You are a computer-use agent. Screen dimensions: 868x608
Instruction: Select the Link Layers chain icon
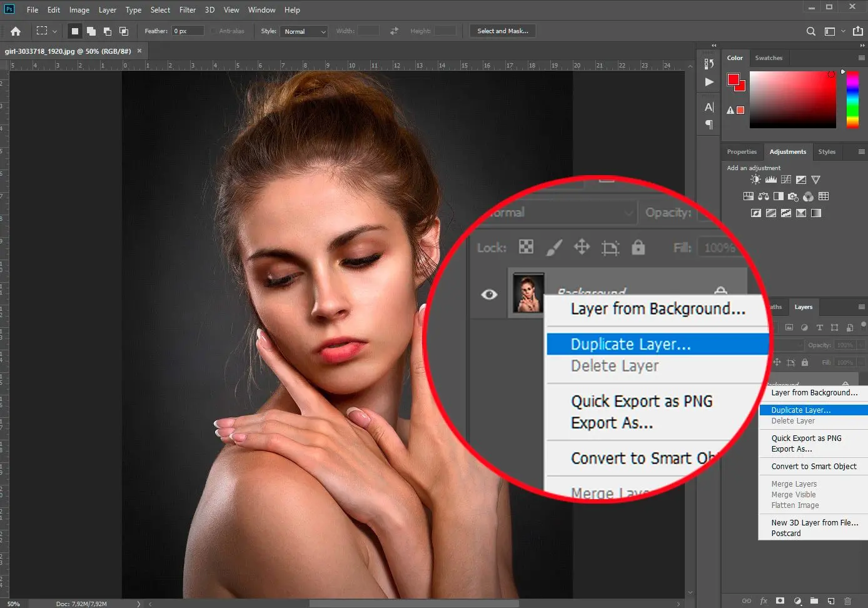747,601
